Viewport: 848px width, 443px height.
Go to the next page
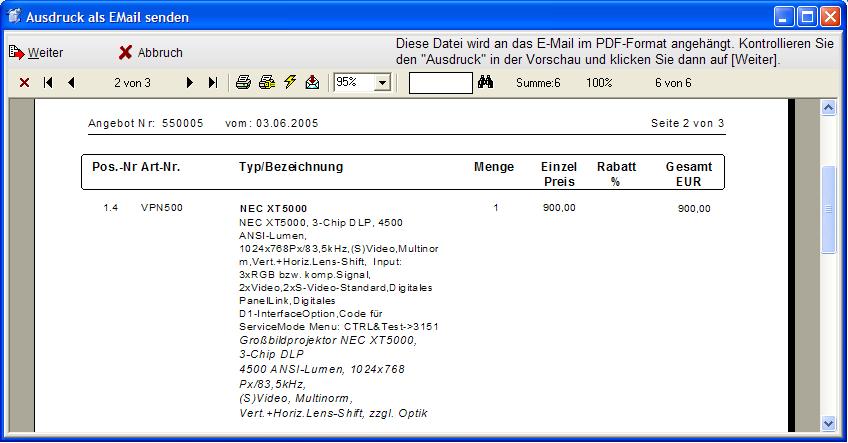(189, 83)
